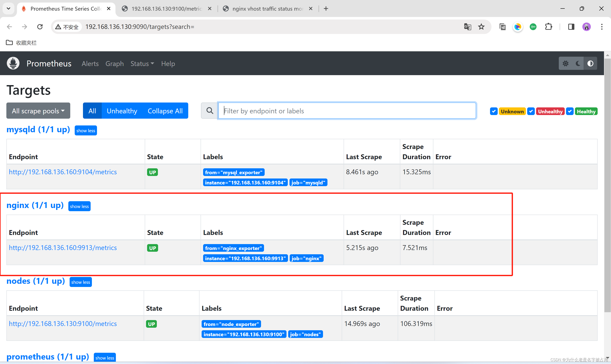This screenshot has width=611, height=364.
Task: Click the from="mysql_exporter" label badge
Action: click(234, 172)
